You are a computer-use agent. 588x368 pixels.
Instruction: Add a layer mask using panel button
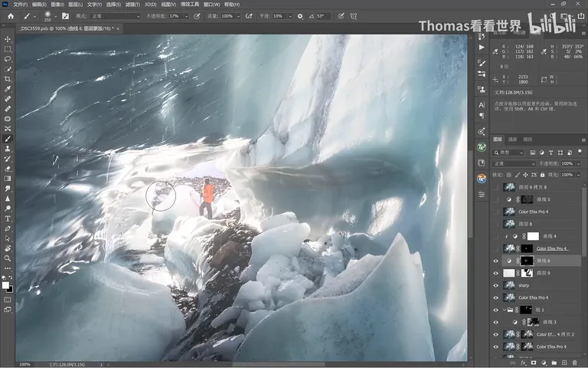(533, 363)
